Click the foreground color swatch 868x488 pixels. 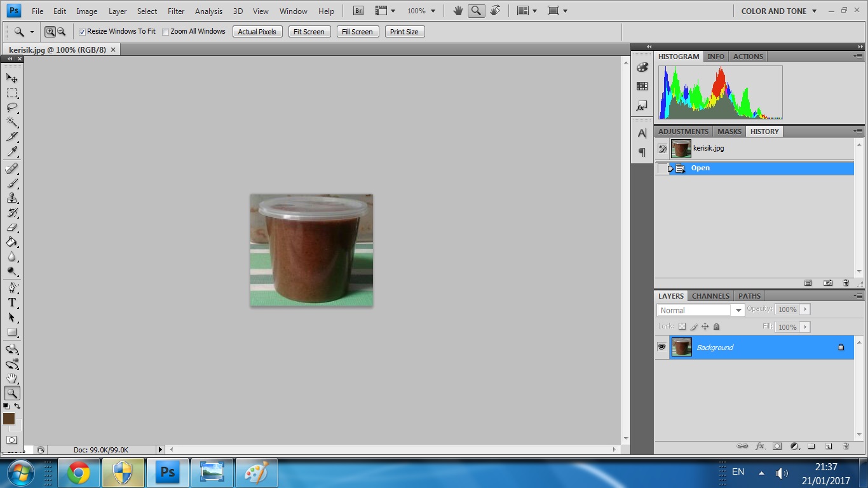point(9,418)
